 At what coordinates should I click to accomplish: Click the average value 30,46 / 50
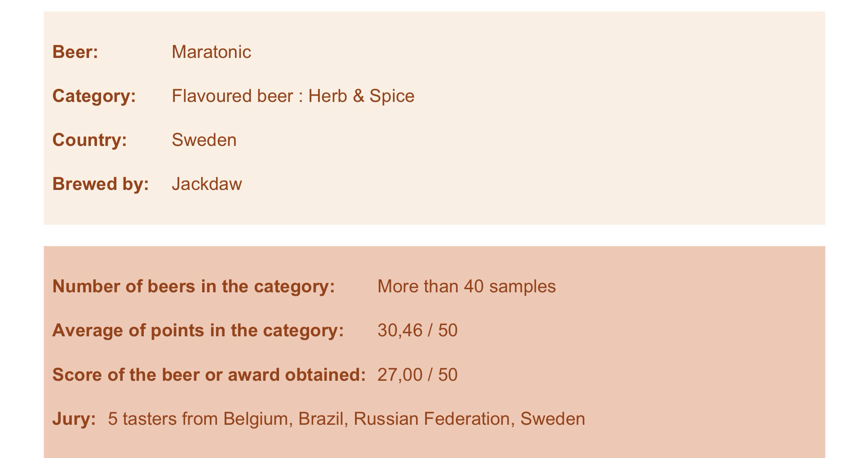(x=417, y=330)
